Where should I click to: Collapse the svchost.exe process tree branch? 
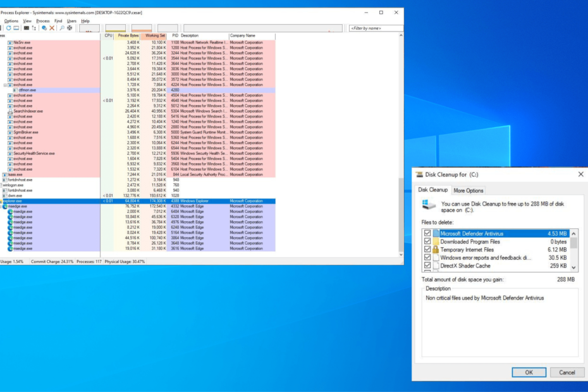coord(5,85)
